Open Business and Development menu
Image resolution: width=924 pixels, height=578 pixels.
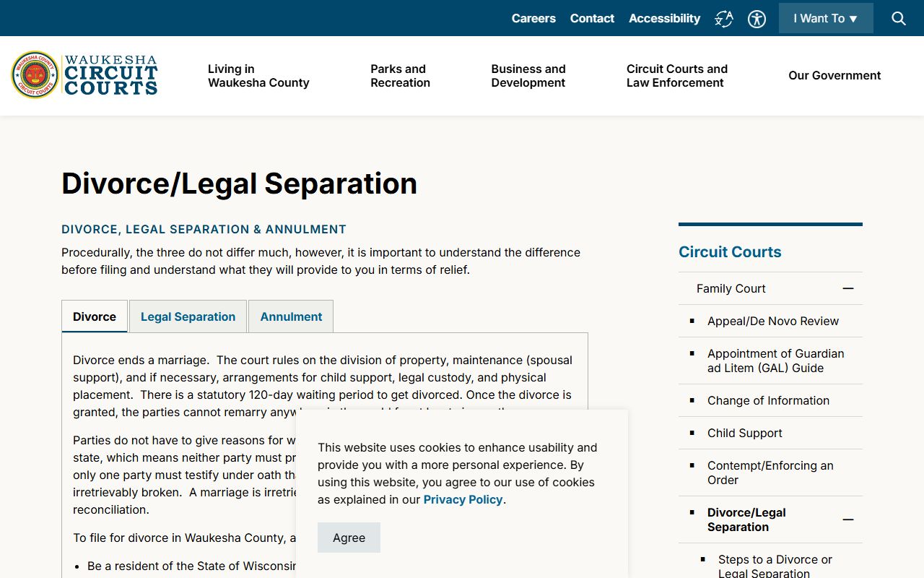528,76
